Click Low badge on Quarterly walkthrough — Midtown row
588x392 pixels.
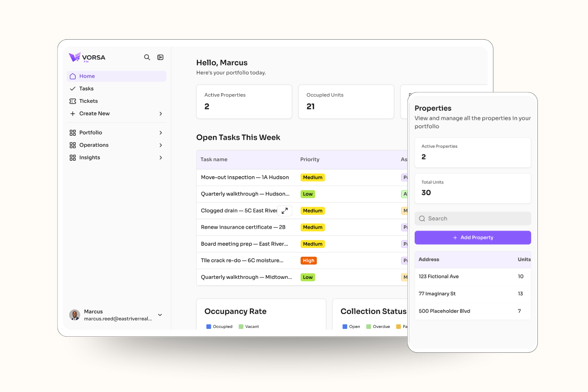pyautogui.click(x=308, y=277)
